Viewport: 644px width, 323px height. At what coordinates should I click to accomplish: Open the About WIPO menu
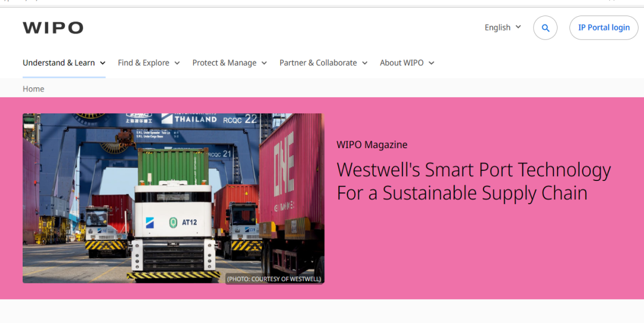click(407, 63)
